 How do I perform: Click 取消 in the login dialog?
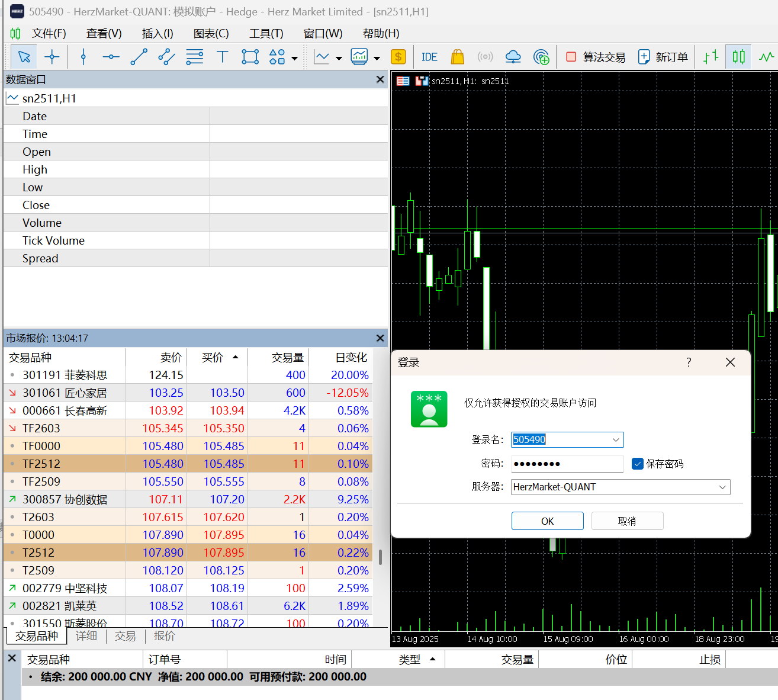coord(627,521)
